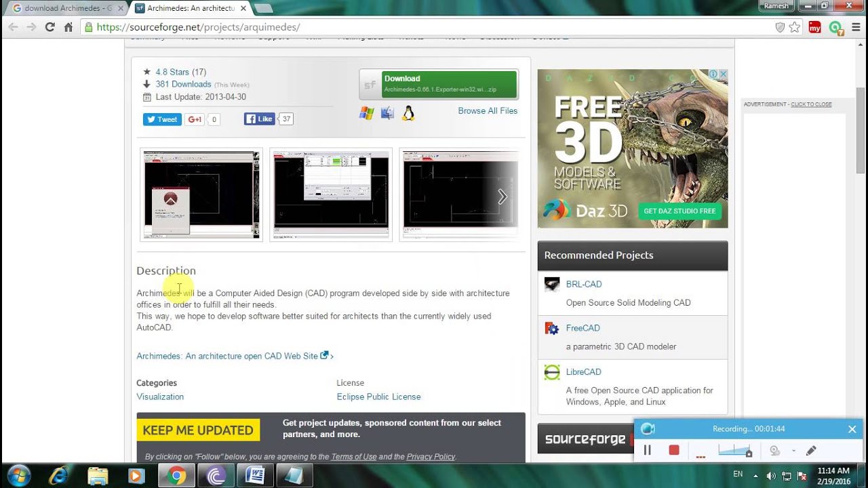Viewport: 868px width, 488px height.
Task: Show next screenshot with carousel arrow
Action: (x=502, y=197)
